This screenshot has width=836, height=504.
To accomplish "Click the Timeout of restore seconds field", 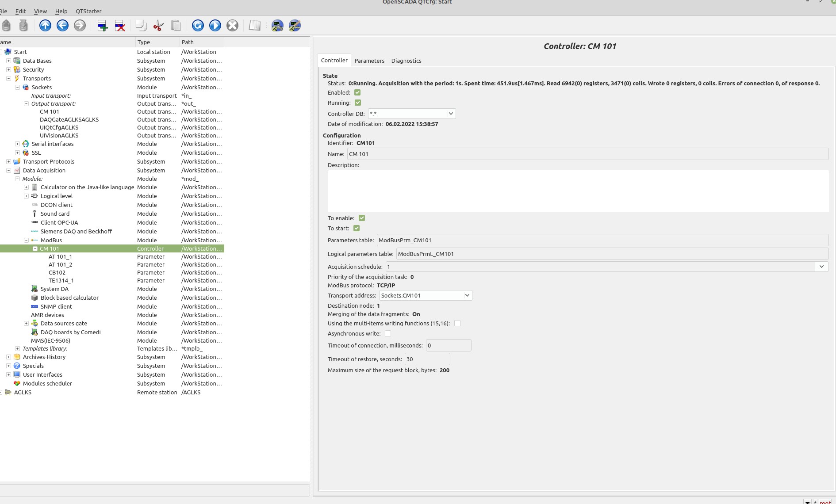I will [427, 359].
